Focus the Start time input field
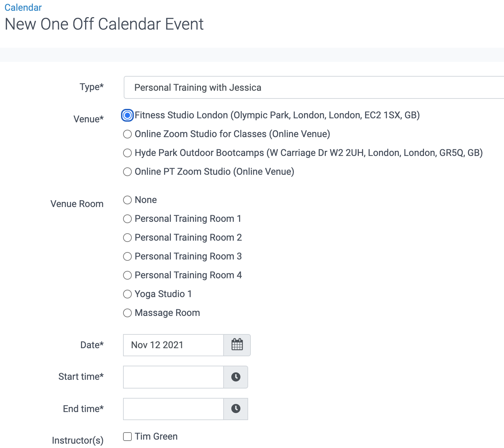 tap(173, 377)
